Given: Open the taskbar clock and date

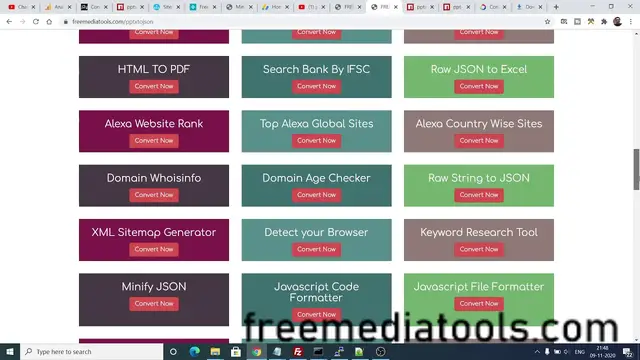Looking at the screenshot, I should coord(602,351).
